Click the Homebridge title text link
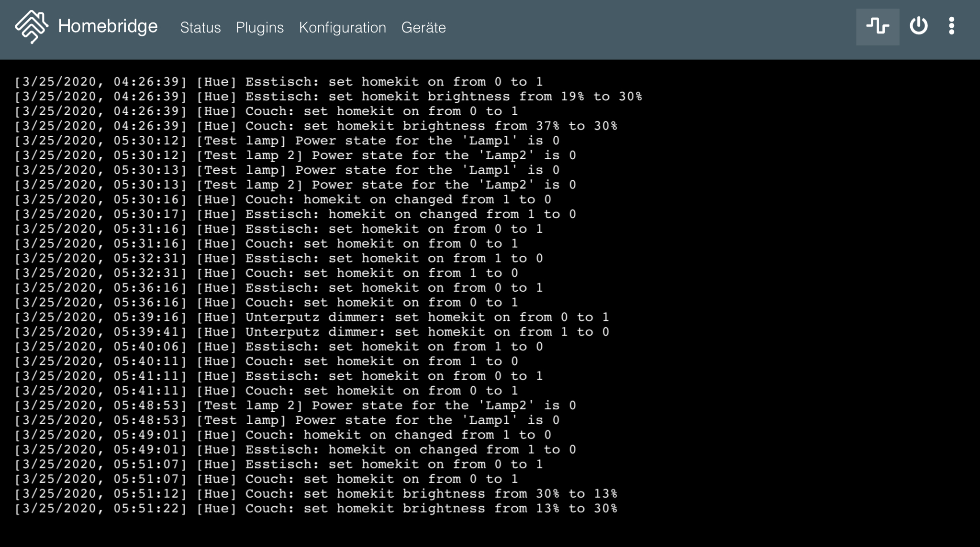The height and width of the screenshot is (547, 980). 108,26
